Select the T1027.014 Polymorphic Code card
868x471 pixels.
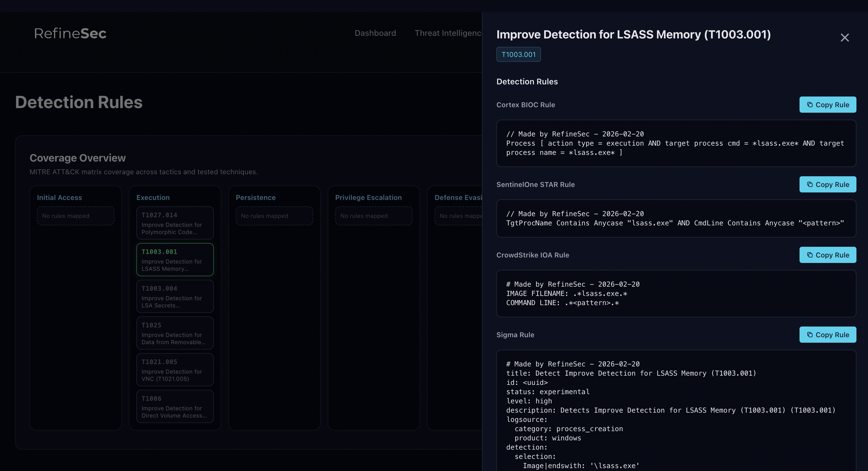click(x=175, y=223)
